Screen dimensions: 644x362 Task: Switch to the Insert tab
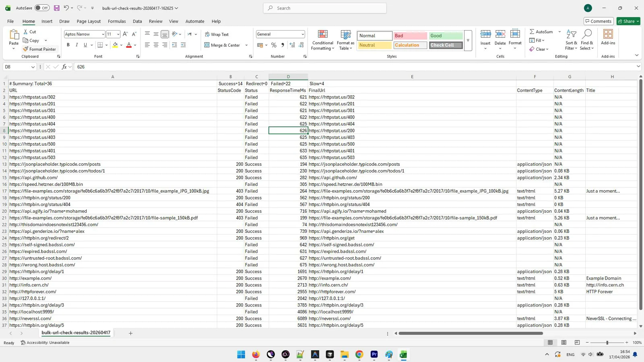(x=47, y=21)
